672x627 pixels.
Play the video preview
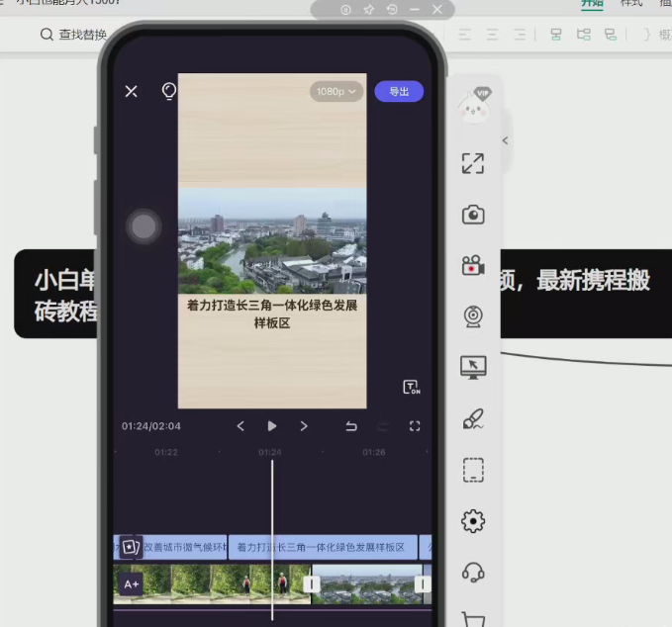(x=272, y=426)
